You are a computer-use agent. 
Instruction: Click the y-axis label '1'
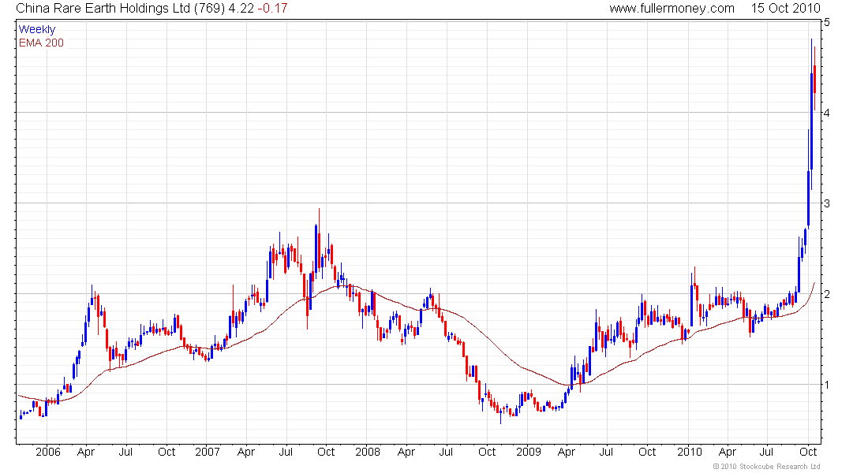pos(827,385)
